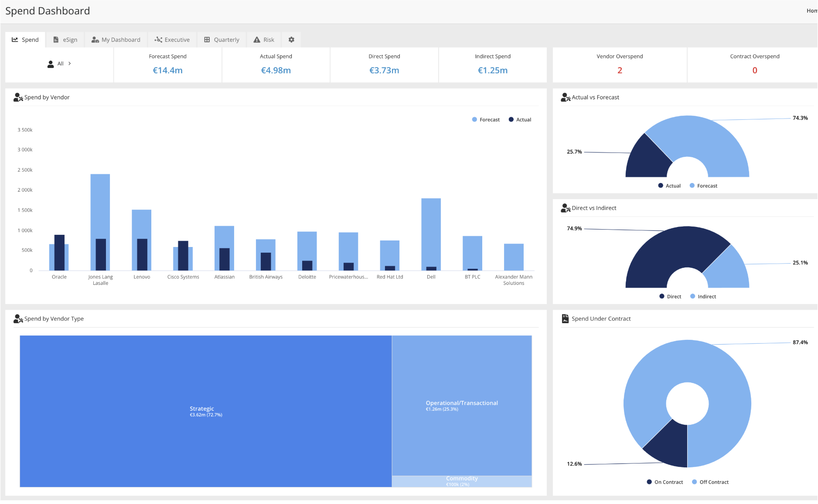Expand the All vendor filter
818x504 pixels.
click(x=70, y=64)
